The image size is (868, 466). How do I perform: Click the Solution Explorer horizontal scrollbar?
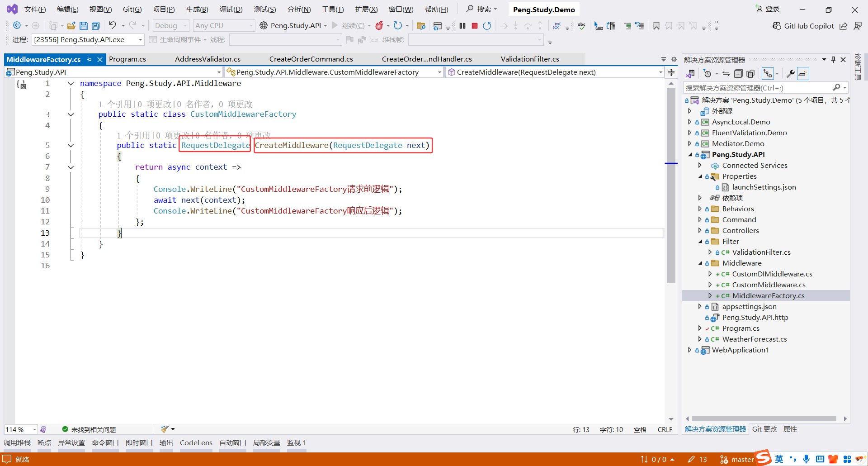764,419
